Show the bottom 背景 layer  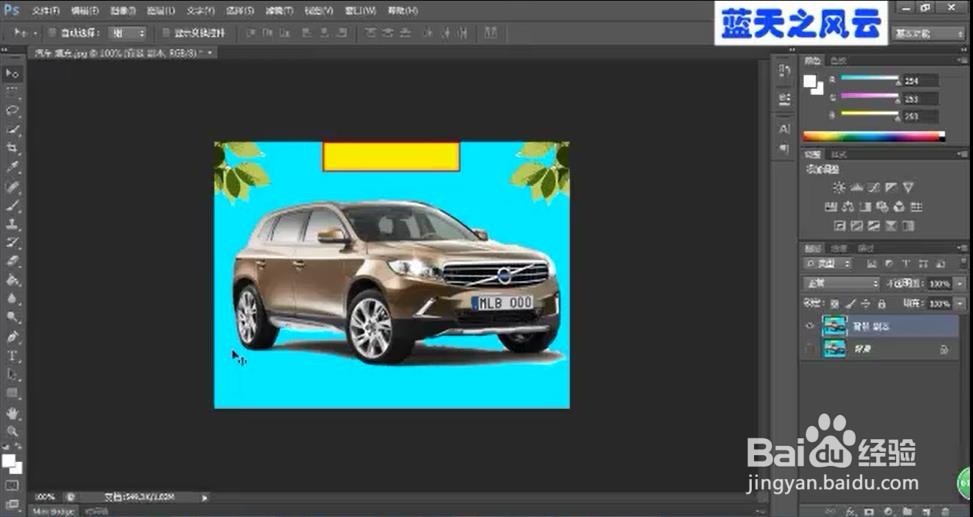pyautogui.click(x=810, y=349)
